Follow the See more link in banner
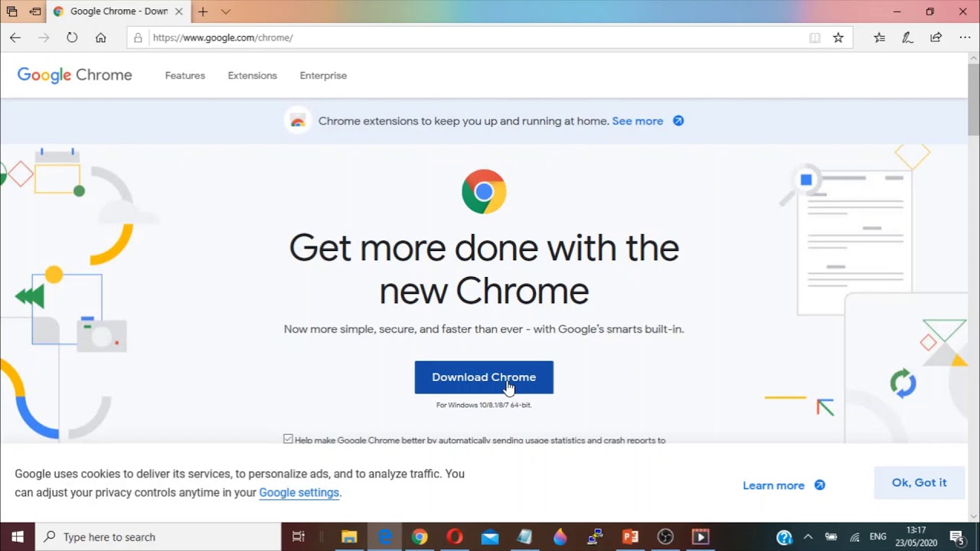 click(638, 121)
